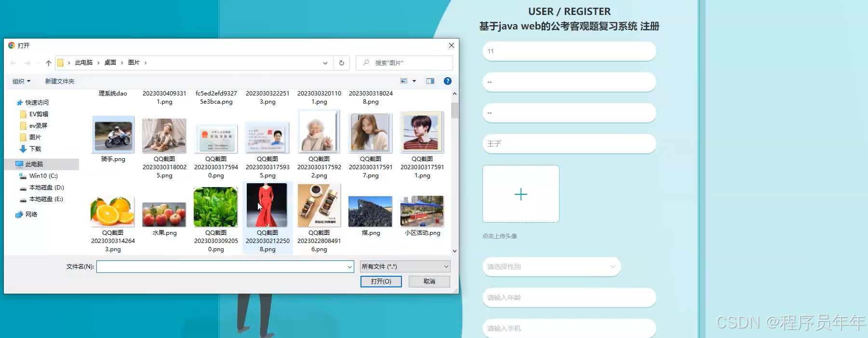Click the 请输入年龄 age field

coord(569,297)
